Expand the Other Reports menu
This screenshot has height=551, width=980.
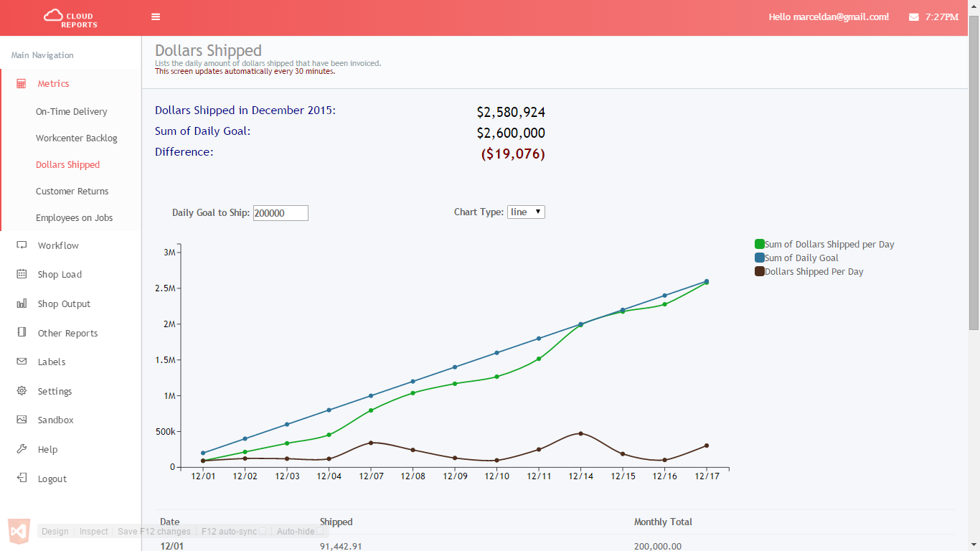tap(67, 333)
